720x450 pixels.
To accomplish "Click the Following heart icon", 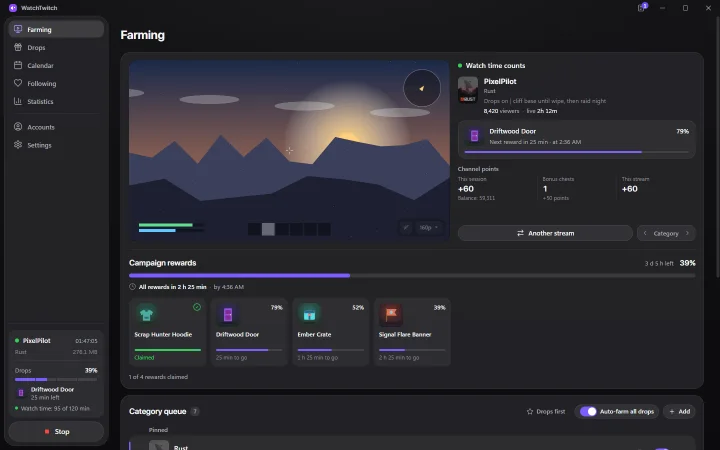I will [x=18, y=83].
